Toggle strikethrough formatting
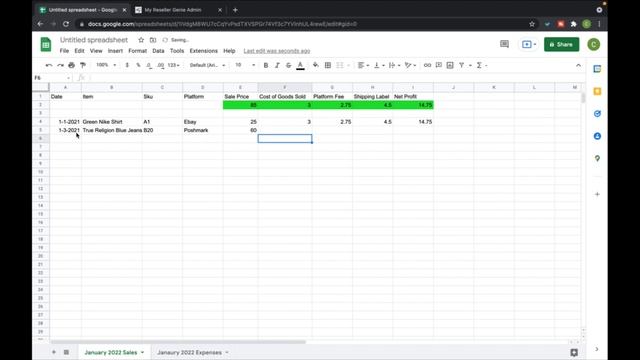This screenshot has height=360, width=640. coord(289,65)
